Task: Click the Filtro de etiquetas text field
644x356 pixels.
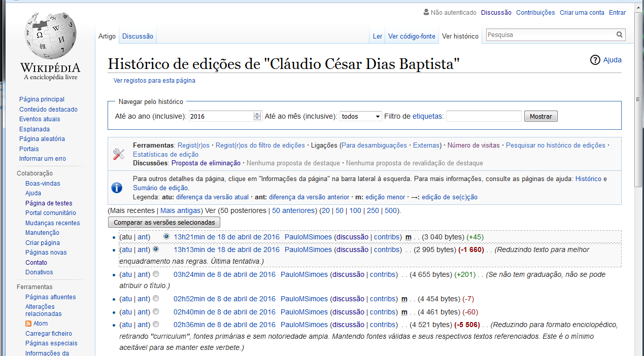Action: (x=483, y=116)
